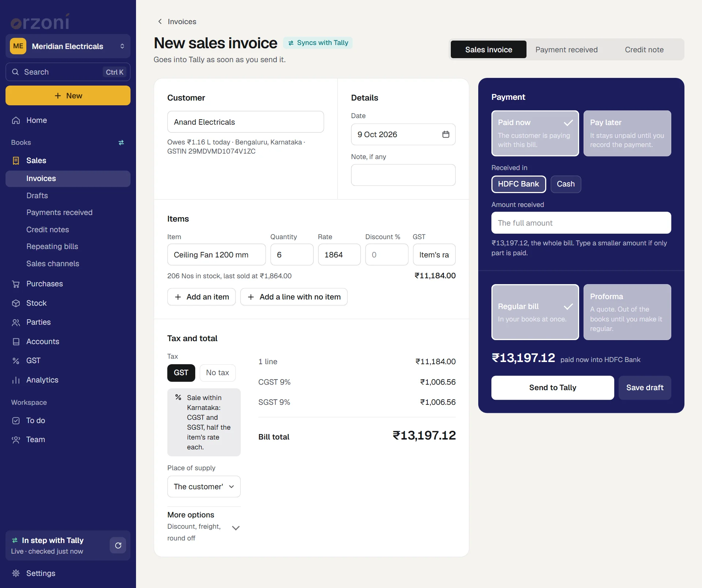Click the Rate field showing 1864
The height and width of the screenshot is (588, 702).
click(339, 255)
